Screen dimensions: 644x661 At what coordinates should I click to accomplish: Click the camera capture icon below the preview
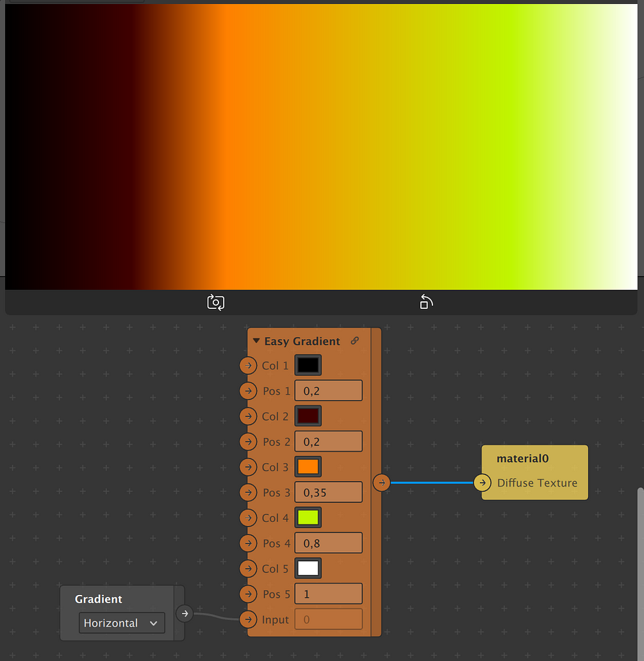[x=215, y=302]
